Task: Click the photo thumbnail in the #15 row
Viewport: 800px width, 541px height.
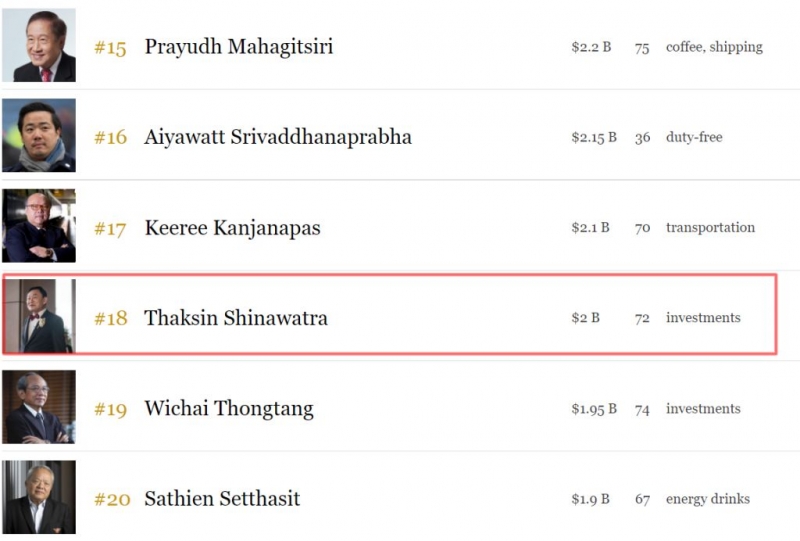Action: pyautogui.click(x=38, y=46)
